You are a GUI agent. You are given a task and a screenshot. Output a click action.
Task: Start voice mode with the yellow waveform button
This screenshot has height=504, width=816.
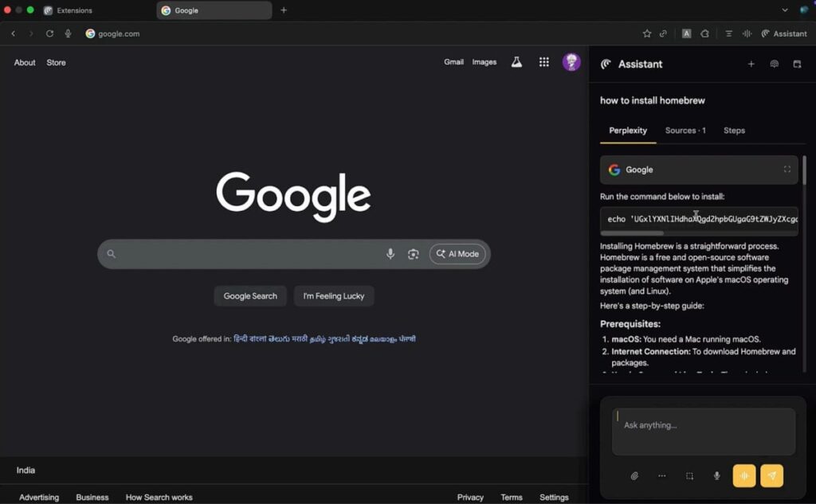coord(743,475)
